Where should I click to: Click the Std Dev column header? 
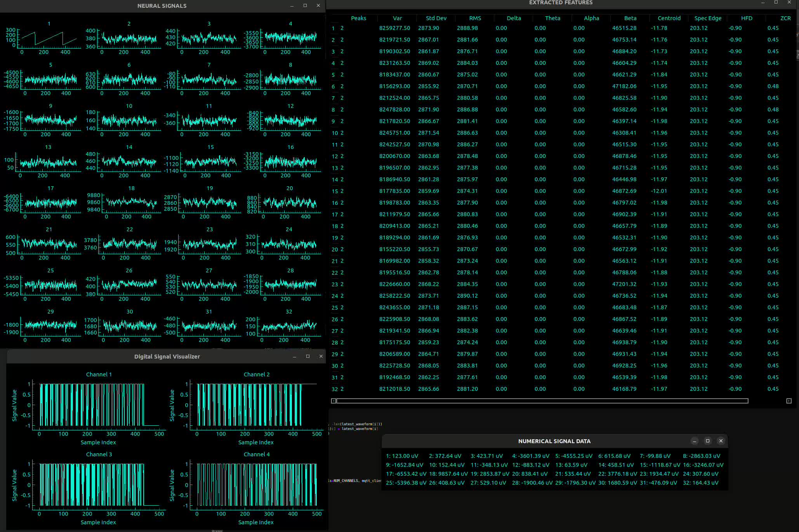click(436, 18)
